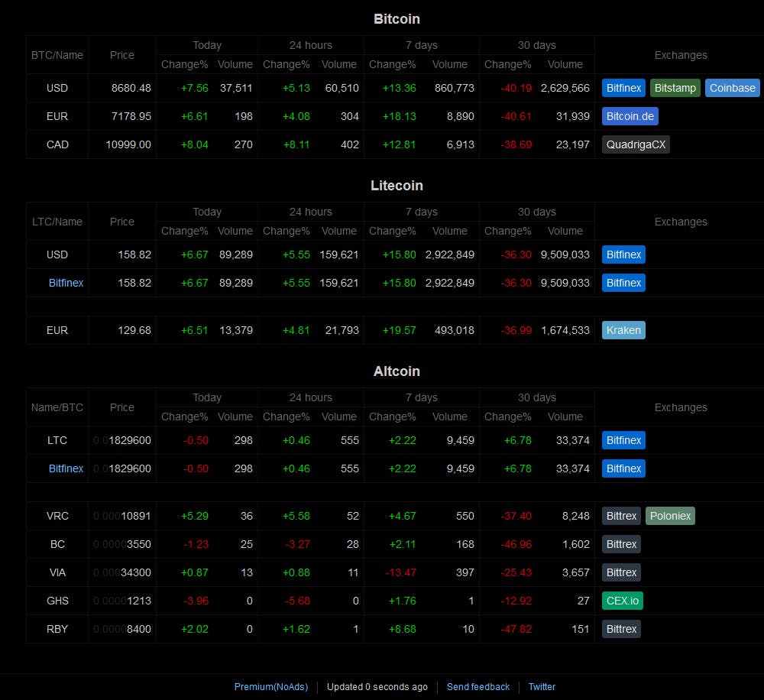Select the VRC row name

(x=57, y=516)
